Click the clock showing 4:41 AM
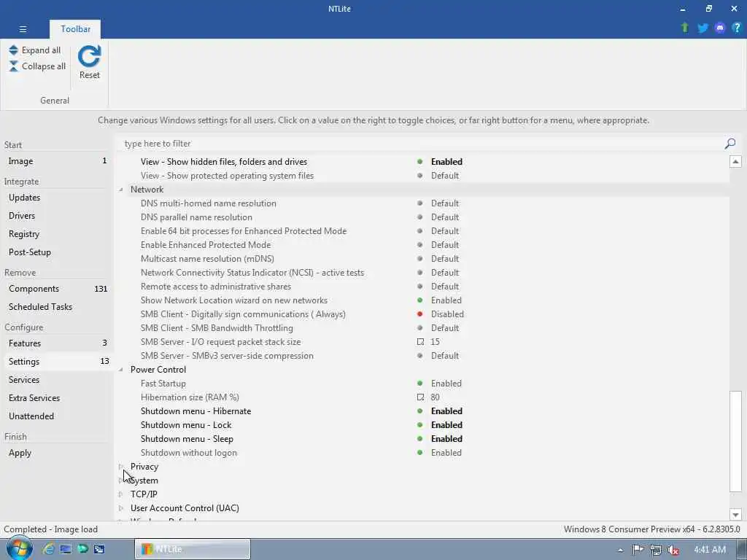 click(x=710, y=550)
